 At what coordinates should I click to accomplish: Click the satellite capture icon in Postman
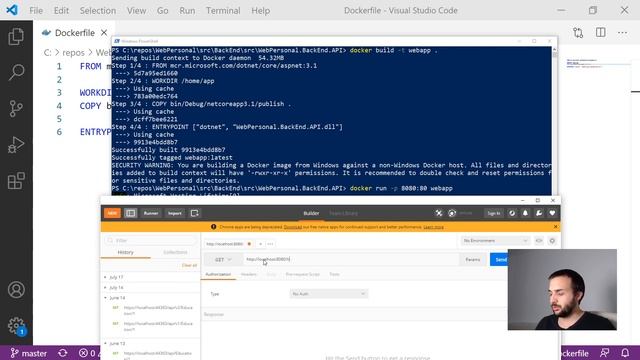point(439,213)
